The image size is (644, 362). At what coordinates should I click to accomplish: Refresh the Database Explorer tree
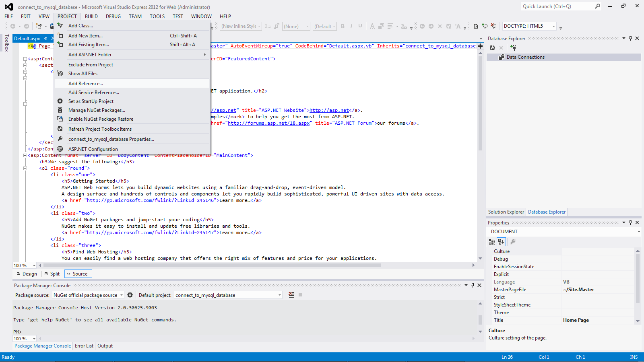pyautogui.click(x=492, y=48)
